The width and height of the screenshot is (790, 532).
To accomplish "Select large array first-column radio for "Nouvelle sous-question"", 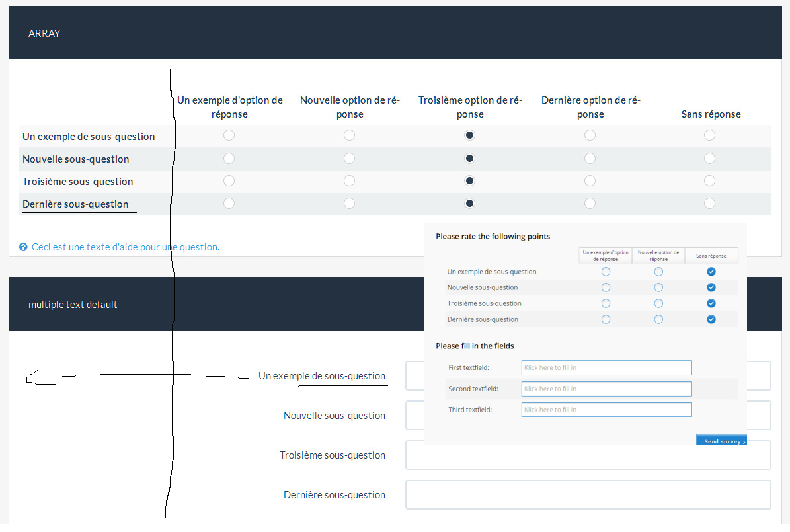I will (229, 159).
